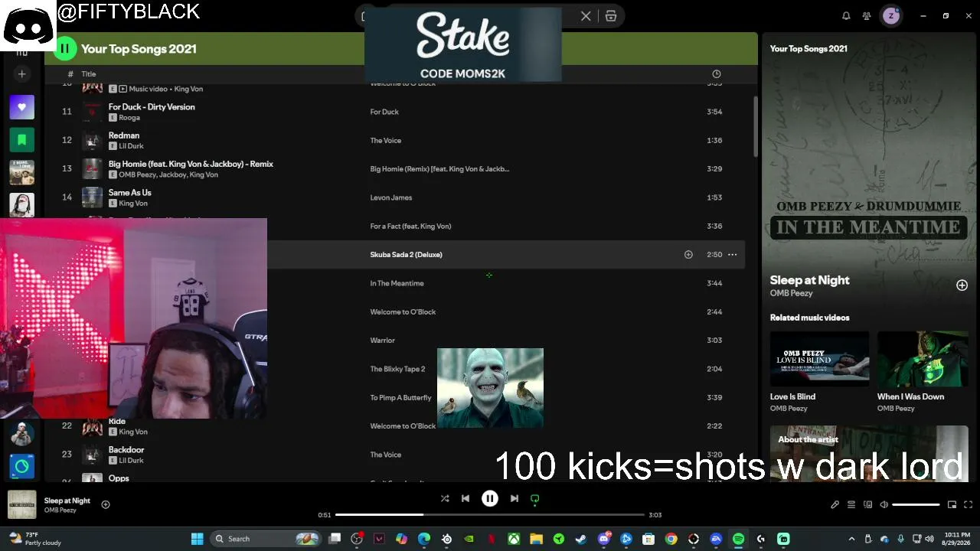
Task: Open the Love Is Blind music video thumbnail
Action: (x=819, y=359)
